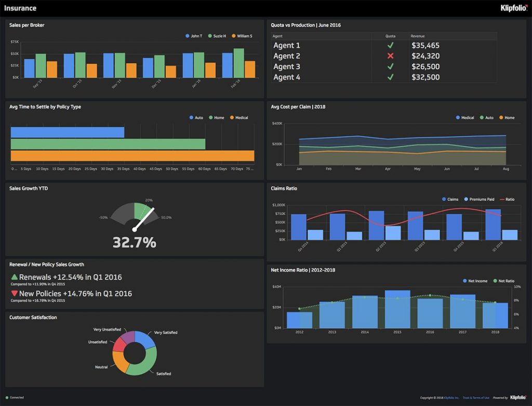Toggle Suzie H series in Sales per Broker
Screen dimensions: 532x406
point(217,36)
